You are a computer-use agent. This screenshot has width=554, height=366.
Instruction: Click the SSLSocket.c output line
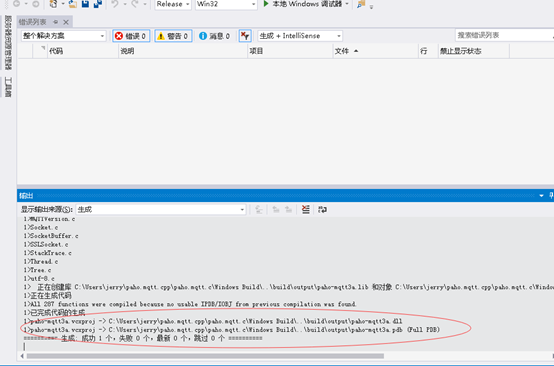tap(46, 244)
